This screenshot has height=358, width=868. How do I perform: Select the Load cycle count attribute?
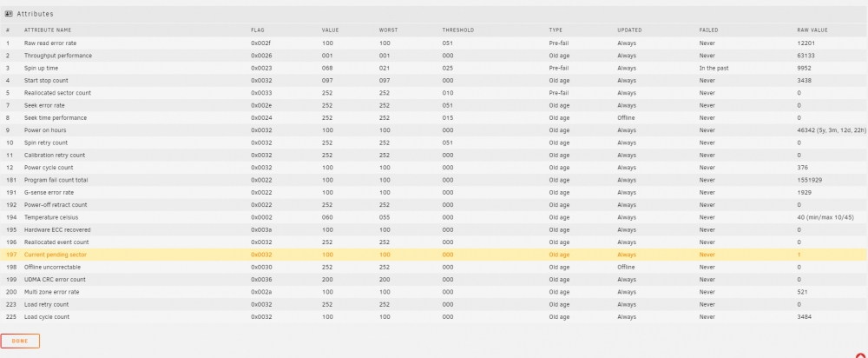47,316
